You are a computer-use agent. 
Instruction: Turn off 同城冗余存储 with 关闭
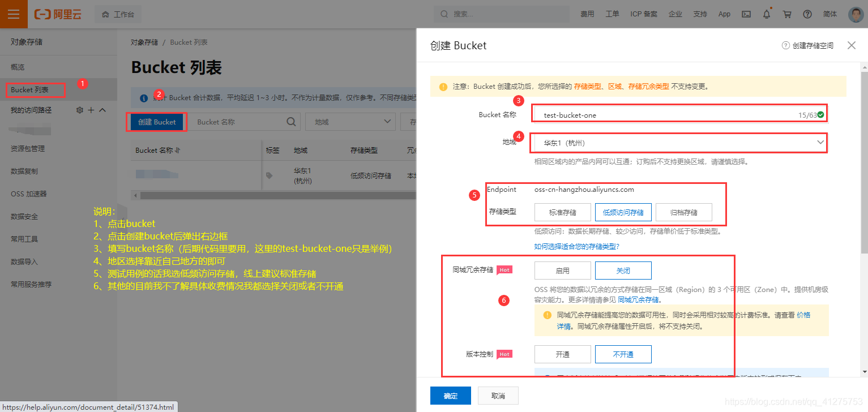(x=623, y=271)
